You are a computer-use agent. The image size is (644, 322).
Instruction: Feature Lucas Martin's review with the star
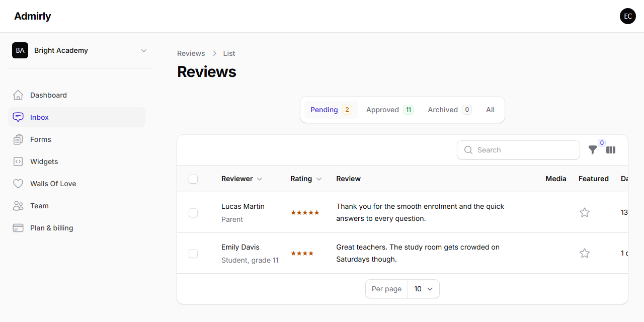point(585,212)
